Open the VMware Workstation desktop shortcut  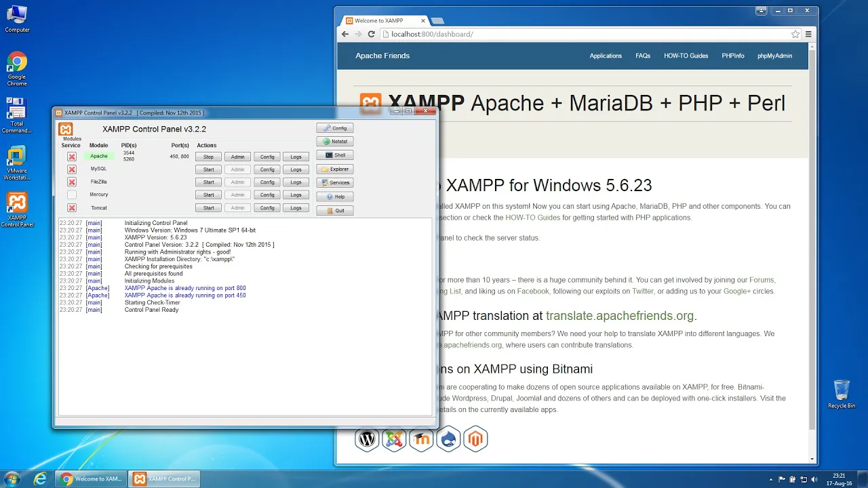(x=17, y=163)
